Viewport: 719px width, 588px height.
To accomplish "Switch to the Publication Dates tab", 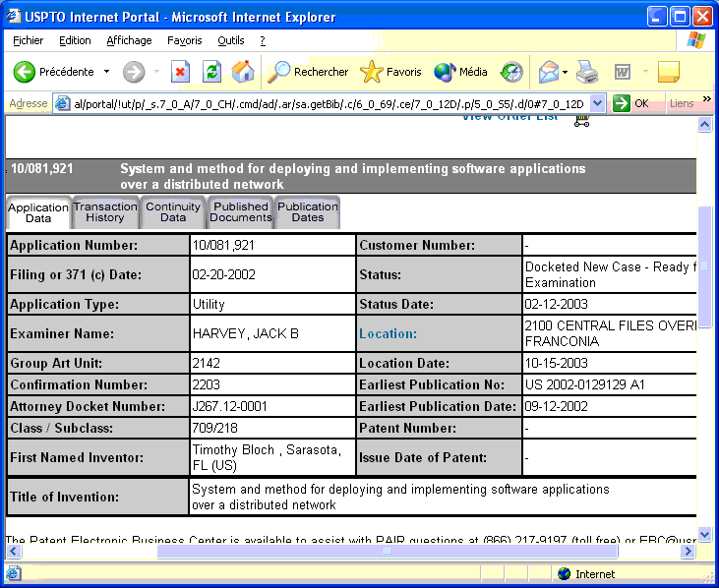I will [308, 212].
